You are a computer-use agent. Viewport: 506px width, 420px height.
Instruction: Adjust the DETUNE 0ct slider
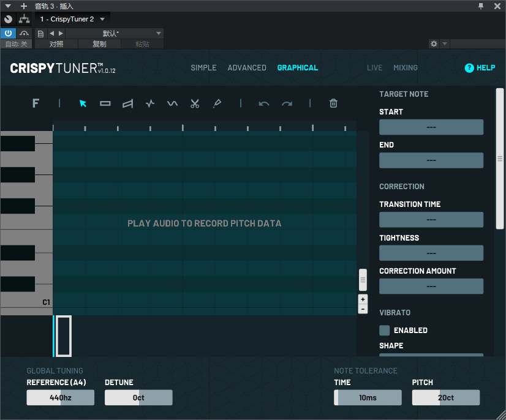click(x=138, y=397)
